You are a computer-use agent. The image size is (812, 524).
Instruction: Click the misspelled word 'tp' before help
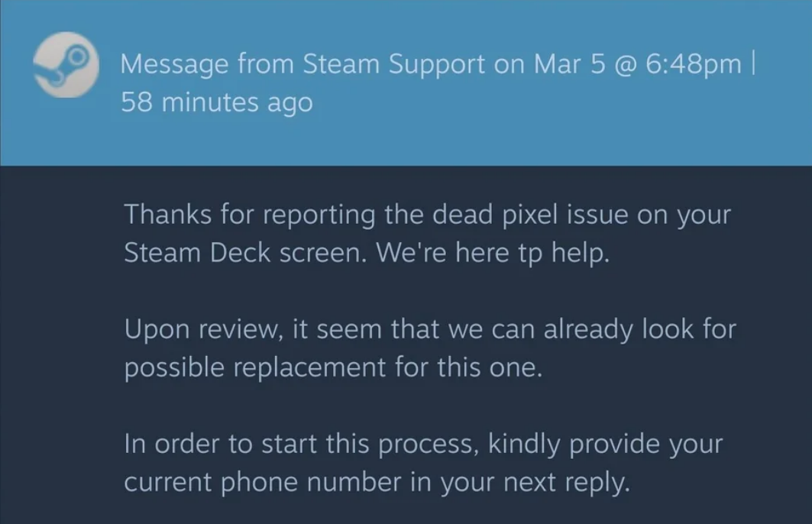click(x=530, y=254)
